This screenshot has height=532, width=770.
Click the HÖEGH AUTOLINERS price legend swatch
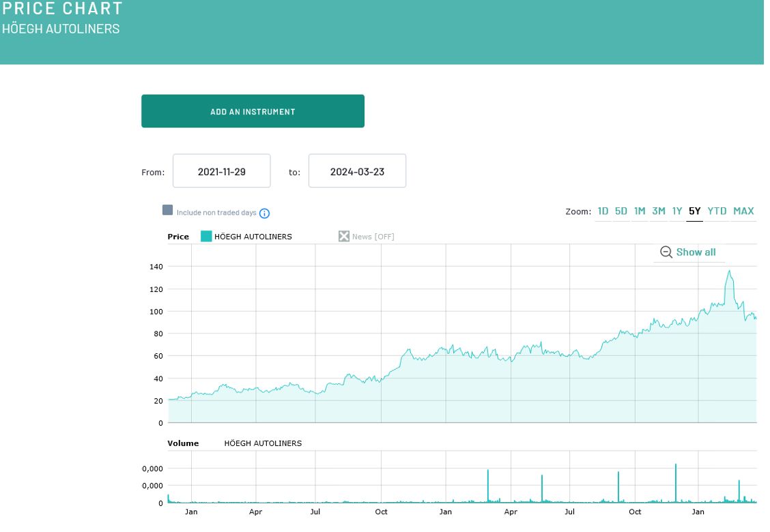206,236
